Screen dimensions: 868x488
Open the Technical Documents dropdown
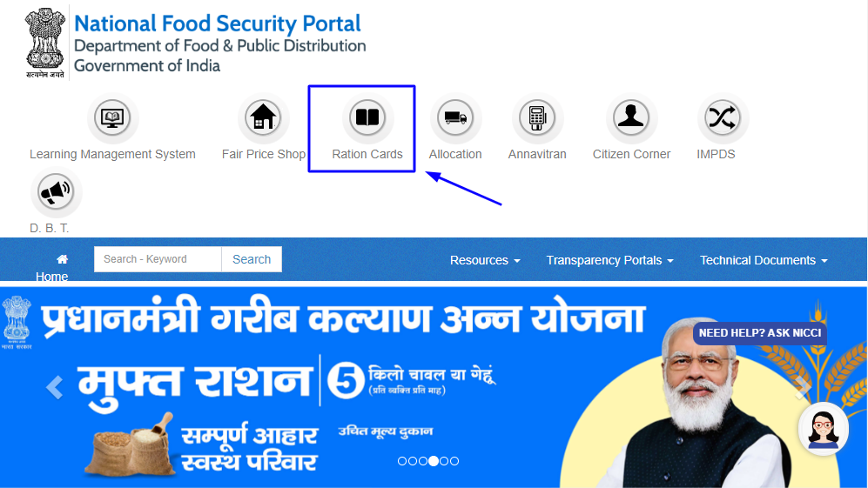764,260
